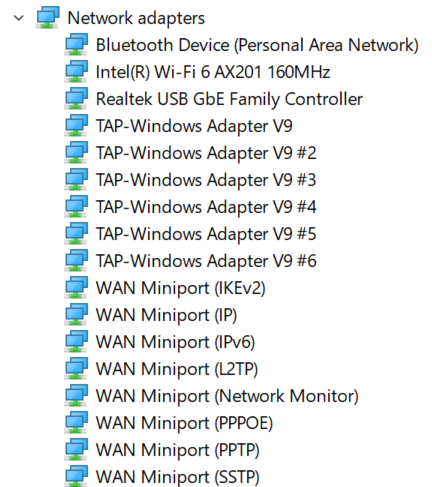Select TAP-Windows Adapter V9 #3

pyautogui.click(x=206, y=180)
